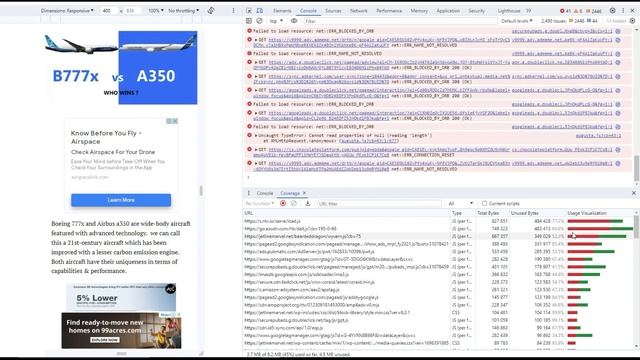Screen dimensions: 640x360
Task: Click the usage bar for ezodn row
Action: [600, 229]
